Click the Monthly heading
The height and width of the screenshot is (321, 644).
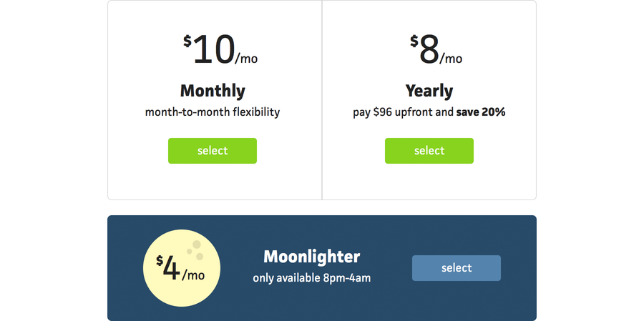[x=213, y=91]
